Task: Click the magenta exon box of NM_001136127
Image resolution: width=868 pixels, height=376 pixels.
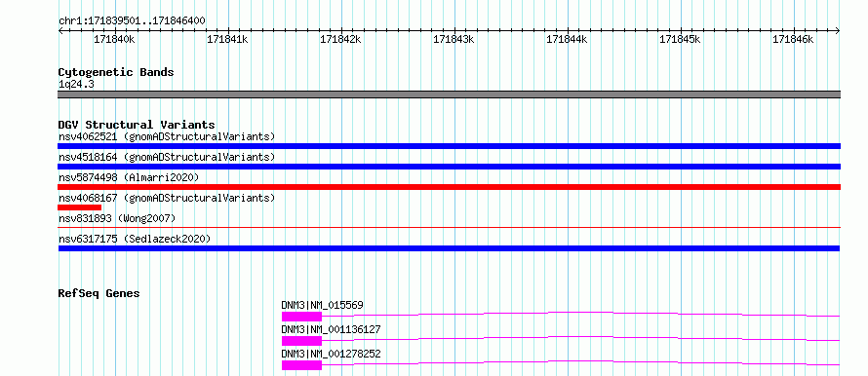Action: pos(301,341)
